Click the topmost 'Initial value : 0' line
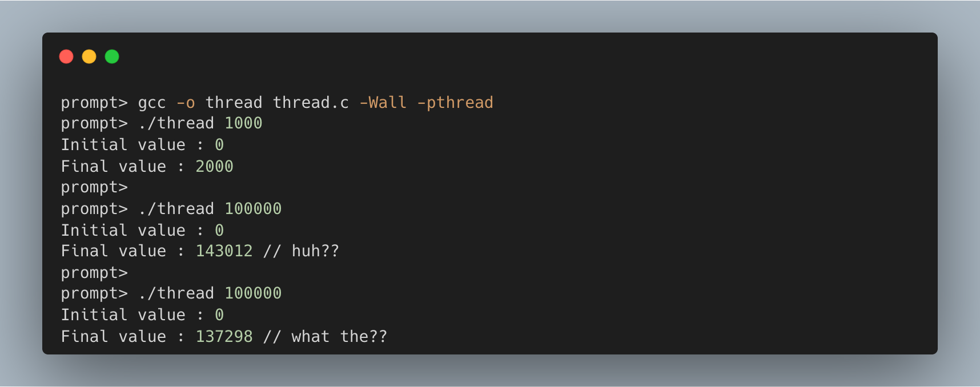Image resolution: width=980 pixels, height=387 pixels. coord(142,145)
